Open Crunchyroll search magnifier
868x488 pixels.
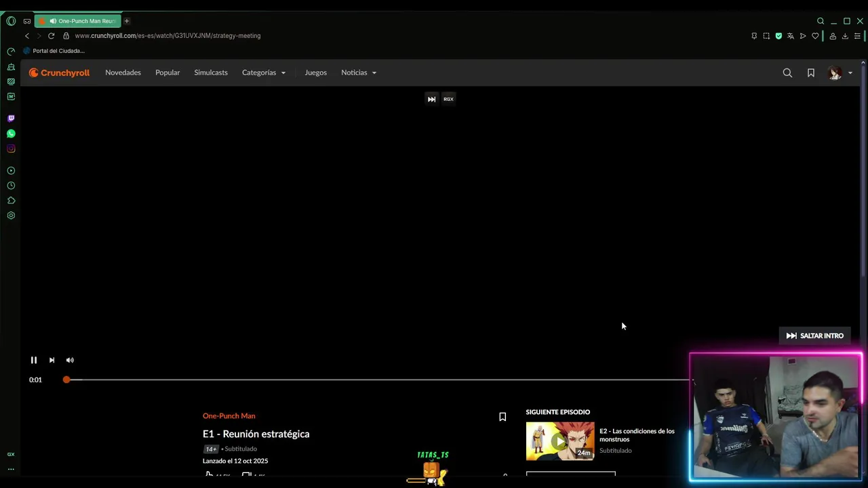point(787,73)
